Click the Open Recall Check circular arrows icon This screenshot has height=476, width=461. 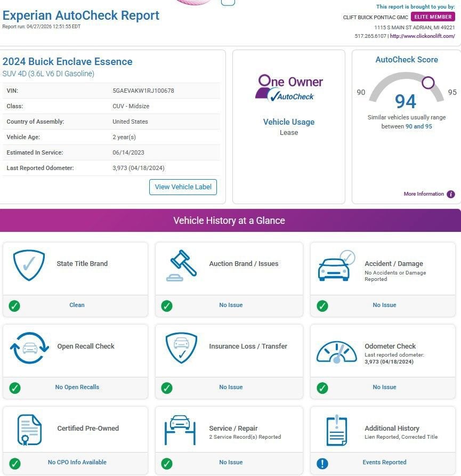[29, 348]
